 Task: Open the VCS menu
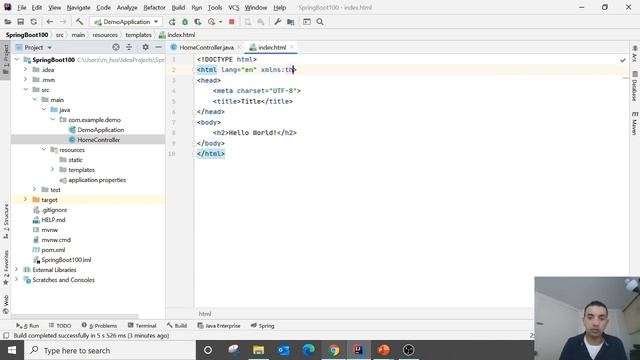coord(233,7)
